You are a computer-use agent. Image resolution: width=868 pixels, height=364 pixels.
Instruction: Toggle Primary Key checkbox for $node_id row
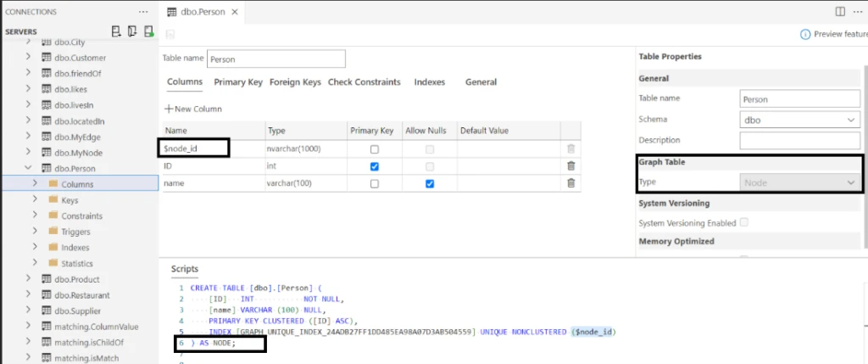point(374,149)
